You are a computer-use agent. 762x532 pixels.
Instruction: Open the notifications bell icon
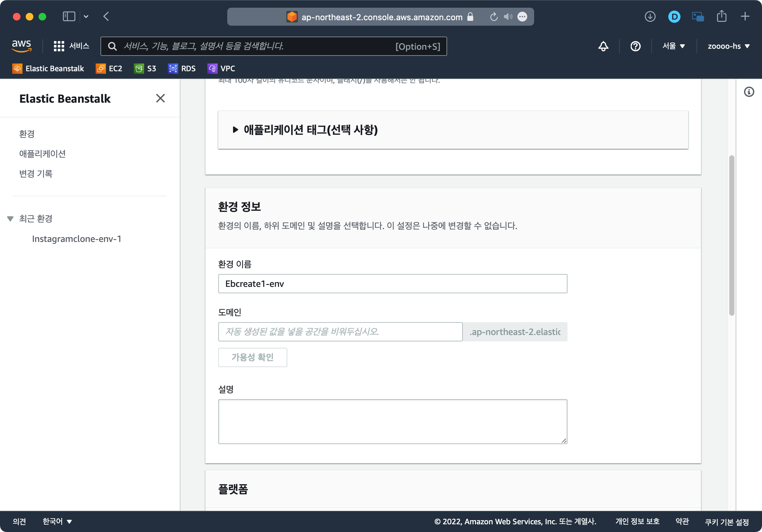pyautogui.click(x=603, y=46)
